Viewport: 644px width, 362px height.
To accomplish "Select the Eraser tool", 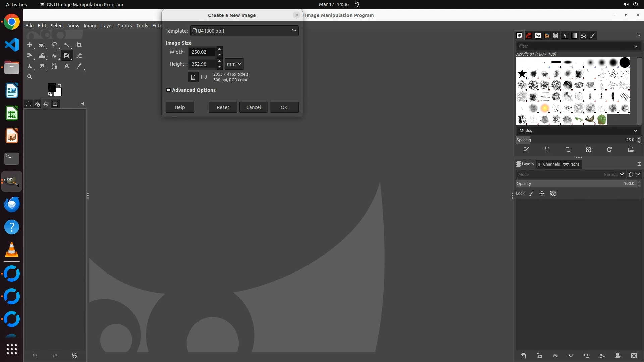I will [79, 56].
